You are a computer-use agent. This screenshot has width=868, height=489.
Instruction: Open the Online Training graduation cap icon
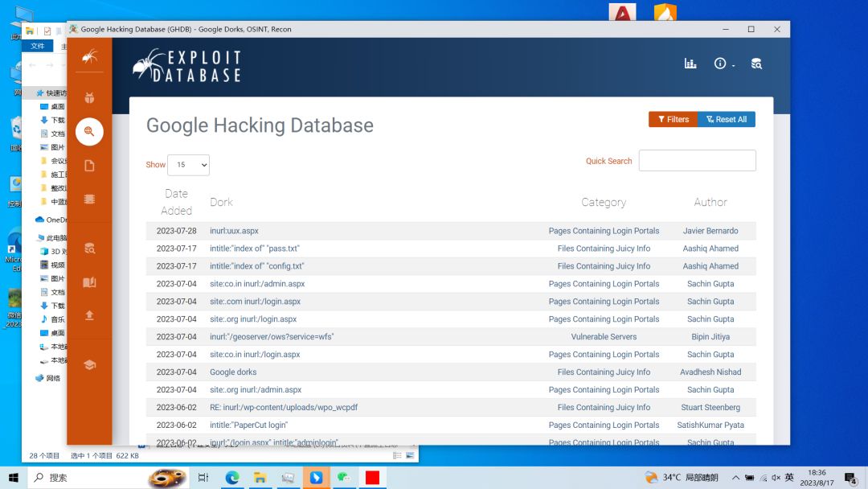point(89,365)
